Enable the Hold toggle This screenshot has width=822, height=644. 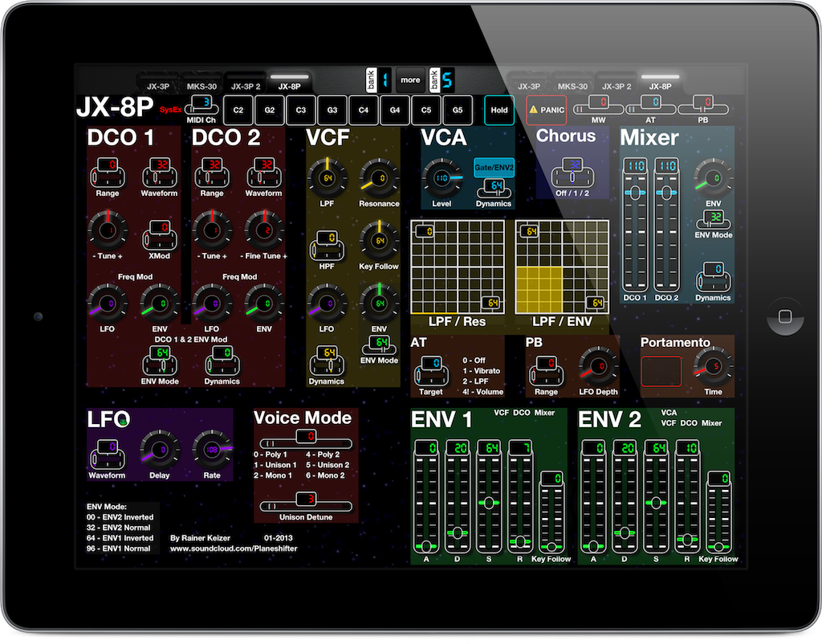pyautogui.click(x=498, y=110)
